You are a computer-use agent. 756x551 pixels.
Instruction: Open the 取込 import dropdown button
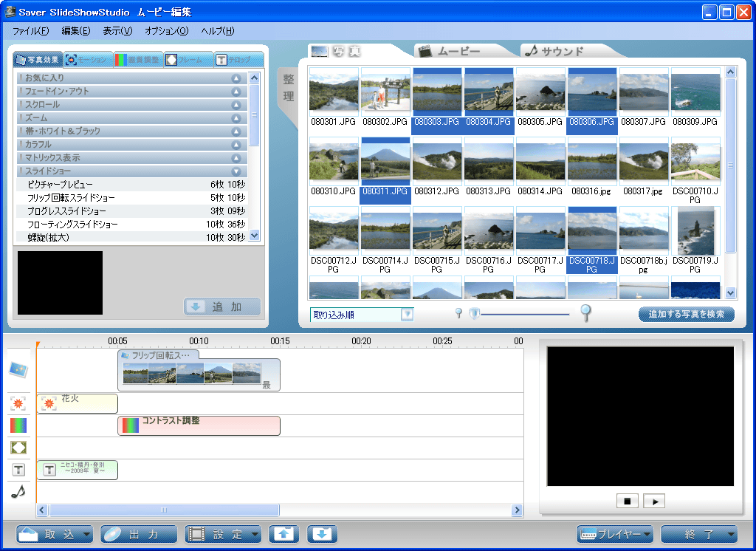click(x=55, y=534)
